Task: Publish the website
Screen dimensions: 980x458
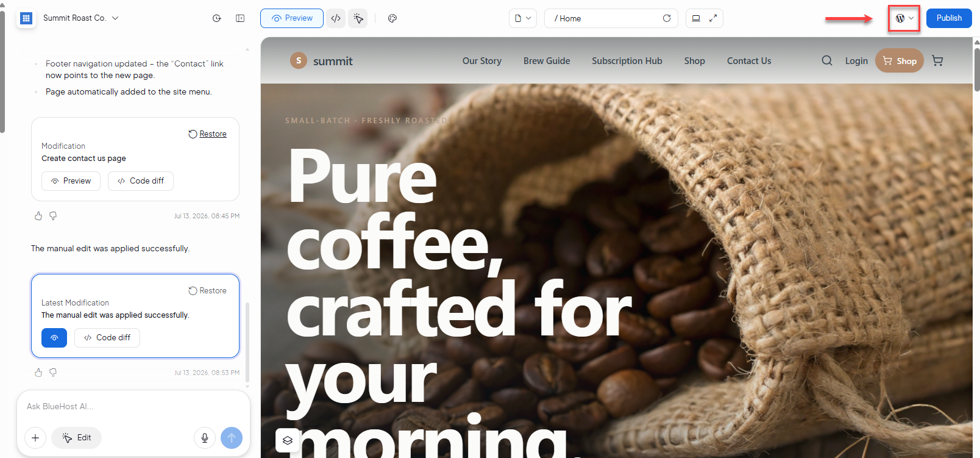Action: [x=949, y=18]
